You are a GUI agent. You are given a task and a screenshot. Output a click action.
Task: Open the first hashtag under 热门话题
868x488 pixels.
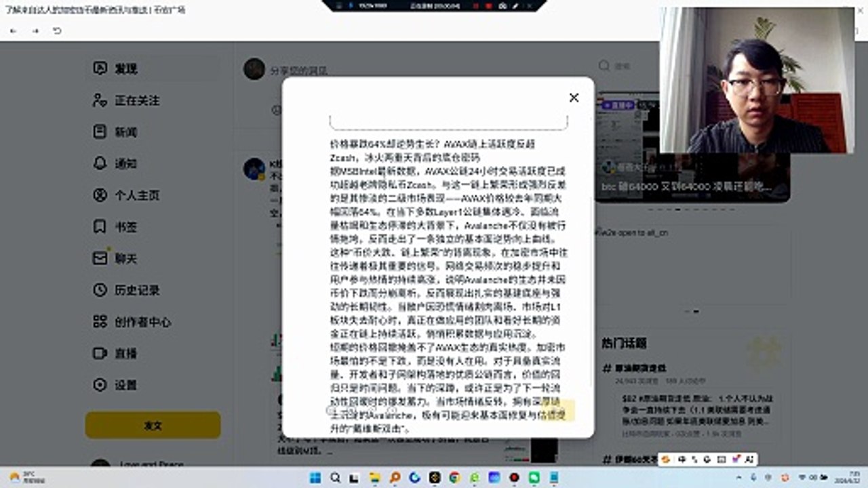pos(635,368)
